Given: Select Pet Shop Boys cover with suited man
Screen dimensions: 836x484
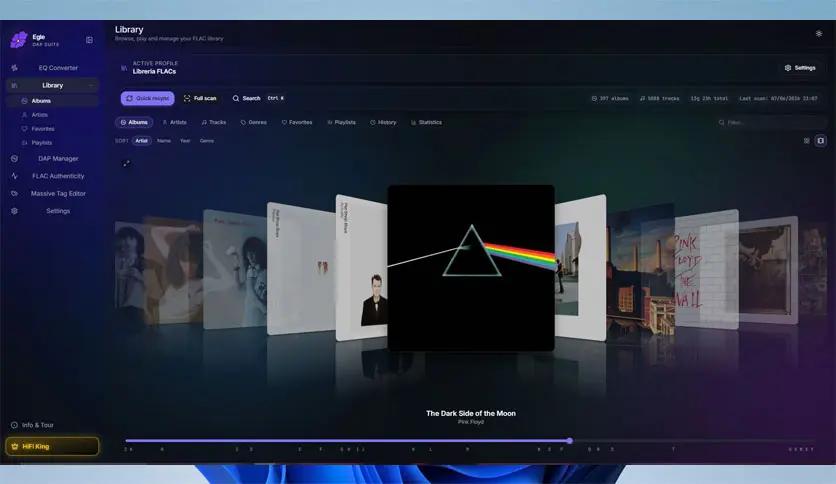Looking at the screenshot, I should [361, 268].
